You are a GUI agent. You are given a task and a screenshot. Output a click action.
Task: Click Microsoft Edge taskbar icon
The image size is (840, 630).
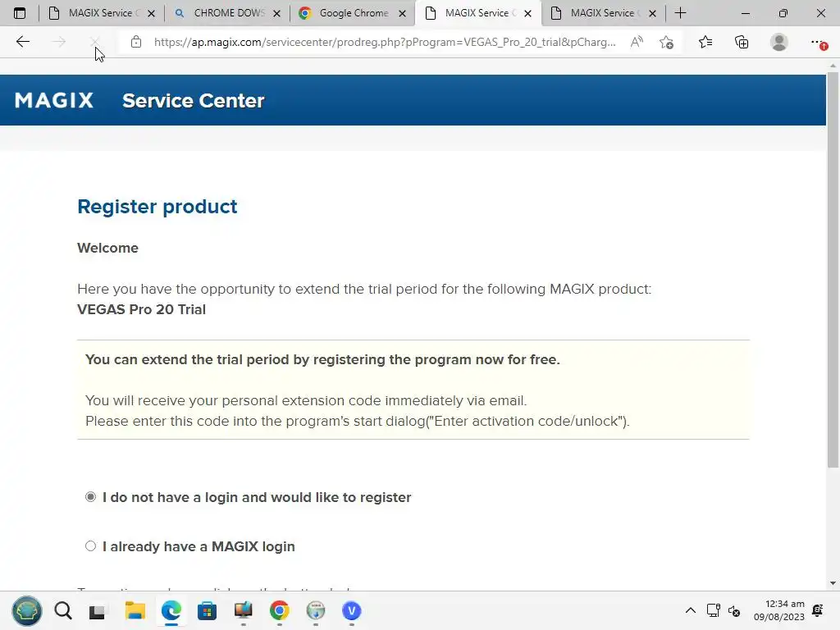point(171,610)
